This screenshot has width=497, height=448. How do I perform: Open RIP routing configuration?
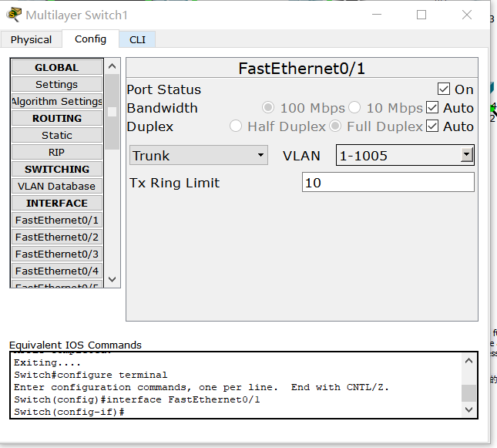[x=57, y=153]
